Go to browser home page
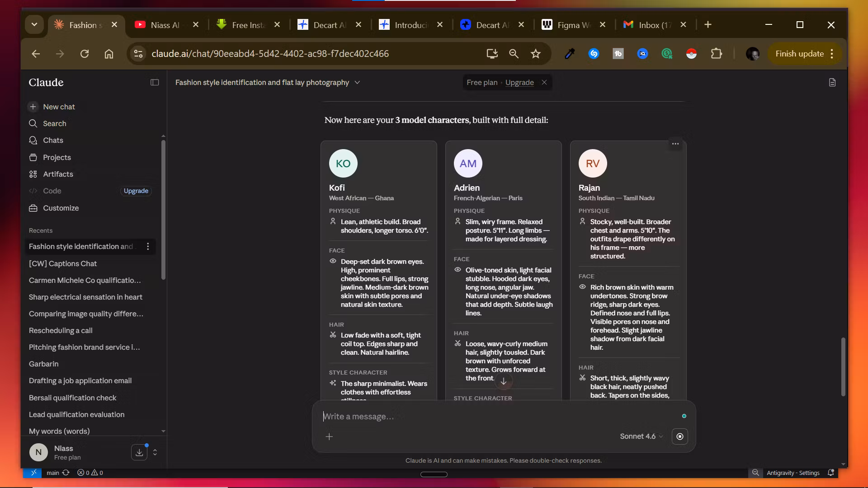The width and height of the screenshot is (868, 488). (109, 54)
